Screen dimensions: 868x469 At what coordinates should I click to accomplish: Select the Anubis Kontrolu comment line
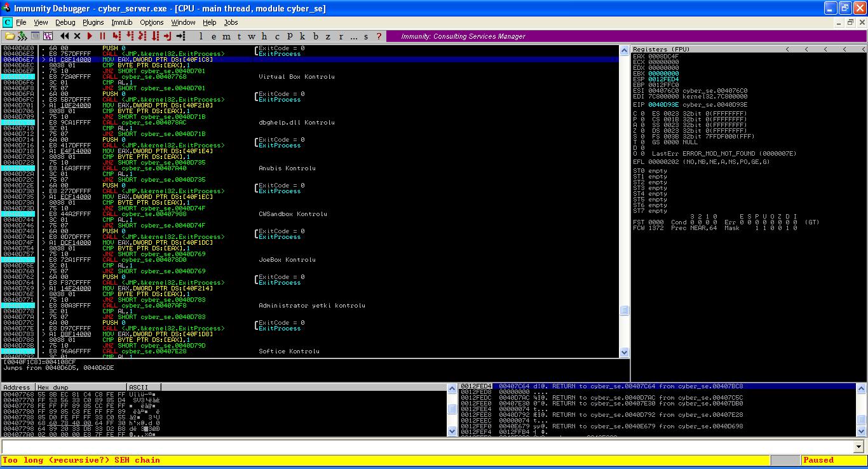(287, 168)
